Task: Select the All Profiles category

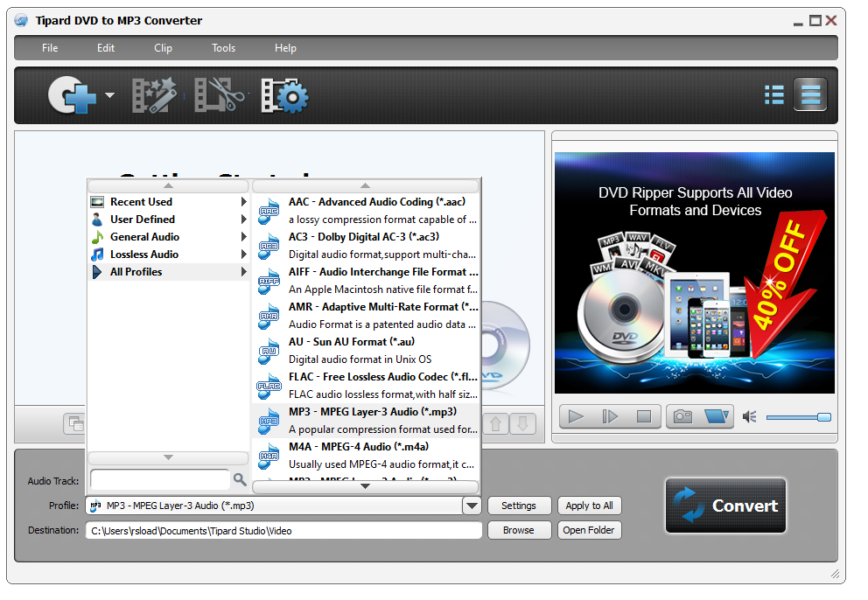Action: (x=168, y=272)
